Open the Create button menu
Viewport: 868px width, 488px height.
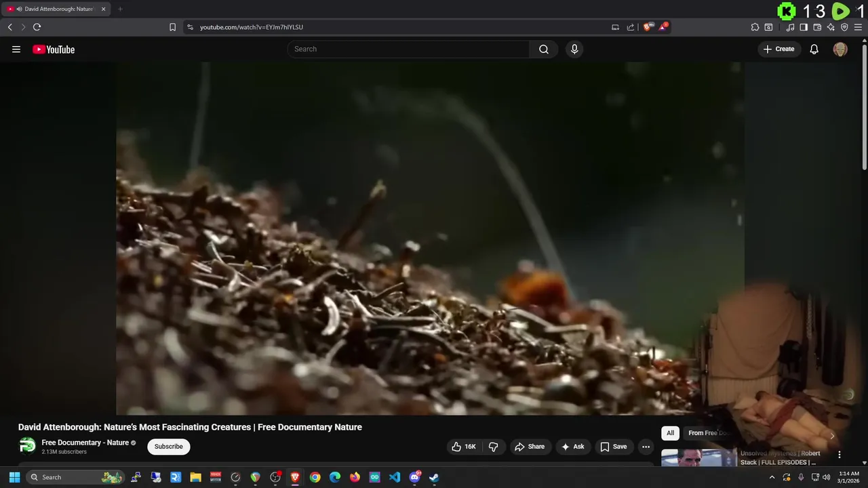pos(779,49)
